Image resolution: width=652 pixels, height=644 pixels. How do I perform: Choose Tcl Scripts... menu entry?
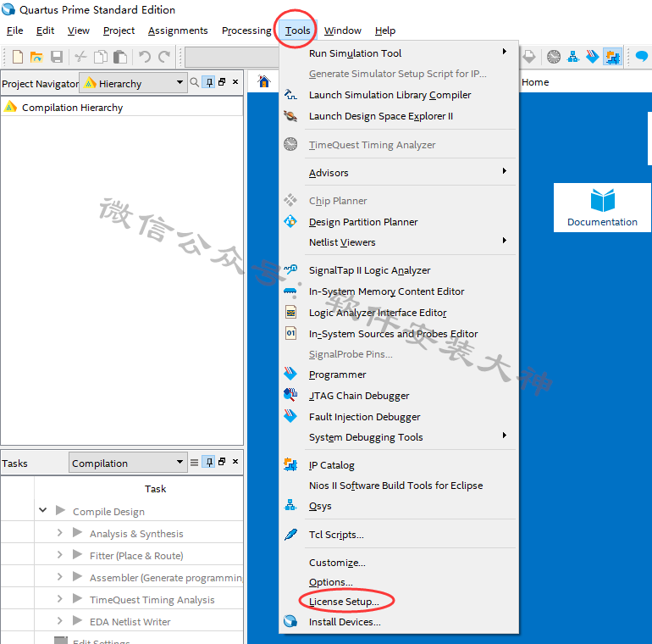[399, 535]
